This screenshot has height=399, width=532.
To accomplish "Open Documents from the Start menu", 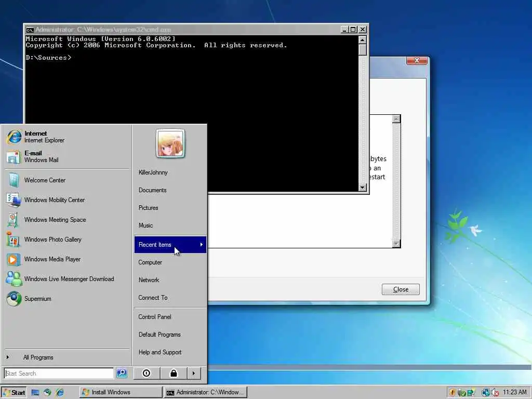I will tap(170, 190).
